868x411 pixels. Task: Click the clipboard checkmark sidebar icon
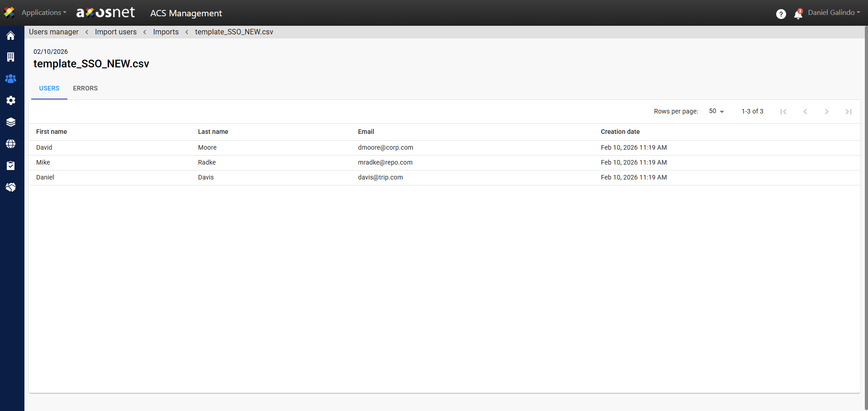pyautogui.click(x=11, y=165)
